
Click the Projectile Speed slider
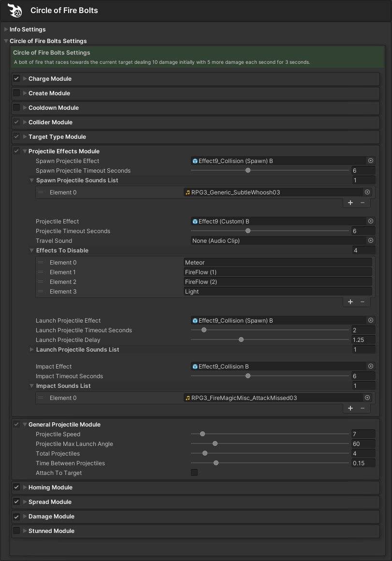[x=269, y=434]
